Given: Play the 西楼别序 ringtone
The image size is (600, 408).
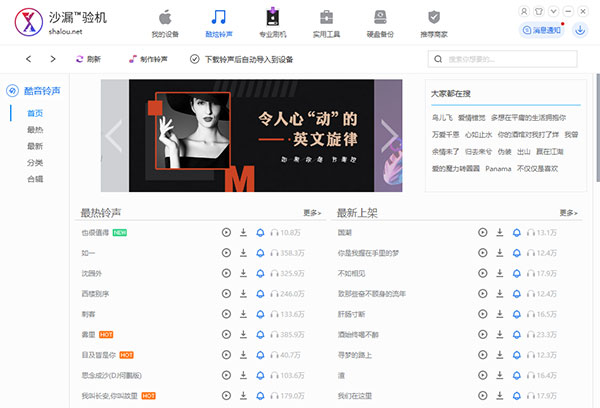Looking at the screenshot, I should pos(227,294).
